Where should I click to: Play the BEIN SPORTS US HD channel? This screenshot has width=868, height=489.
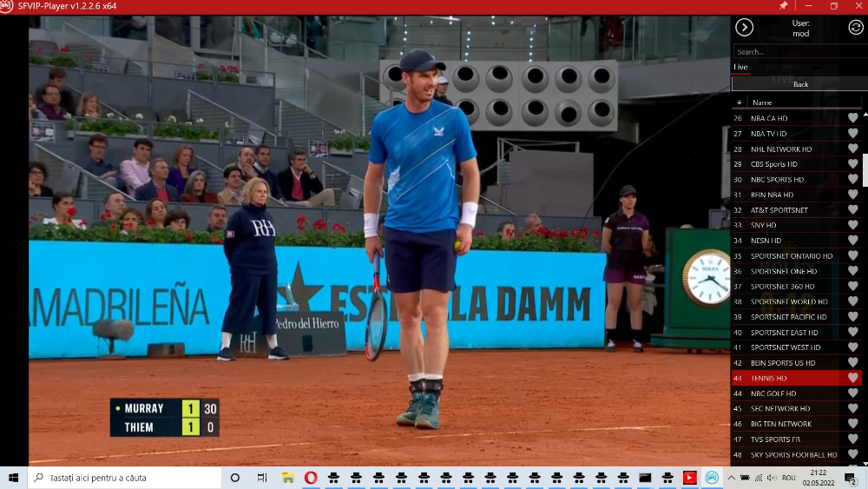pyautogui.click(x=796, y=363)
